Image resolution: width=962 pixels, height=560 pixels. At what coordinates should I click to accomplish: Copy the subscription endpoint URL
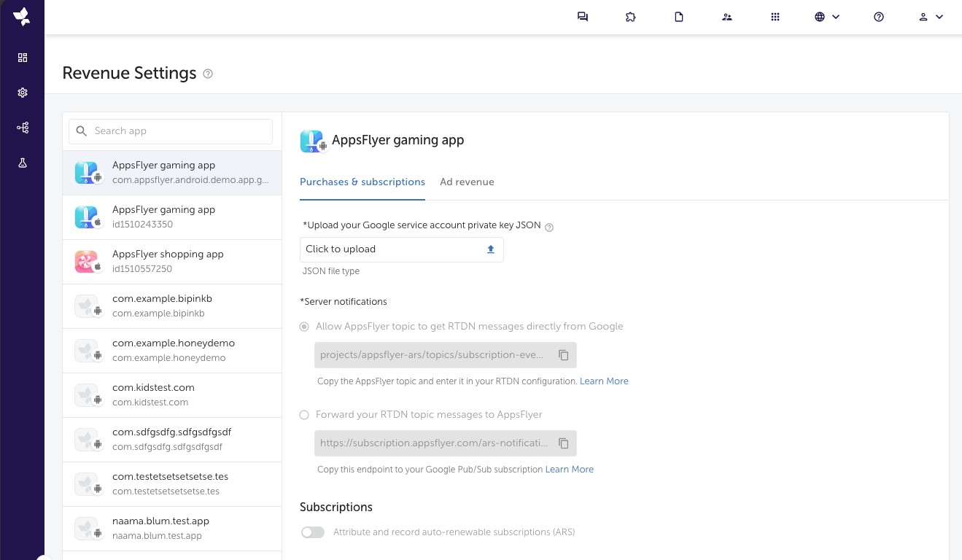[564, 443]
